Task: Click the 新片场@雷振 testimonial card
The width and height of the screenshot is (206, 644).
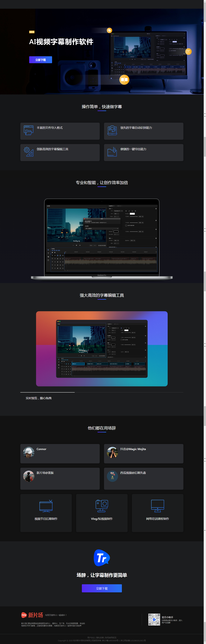Action: pyautogui.click(x=60, y=479)
